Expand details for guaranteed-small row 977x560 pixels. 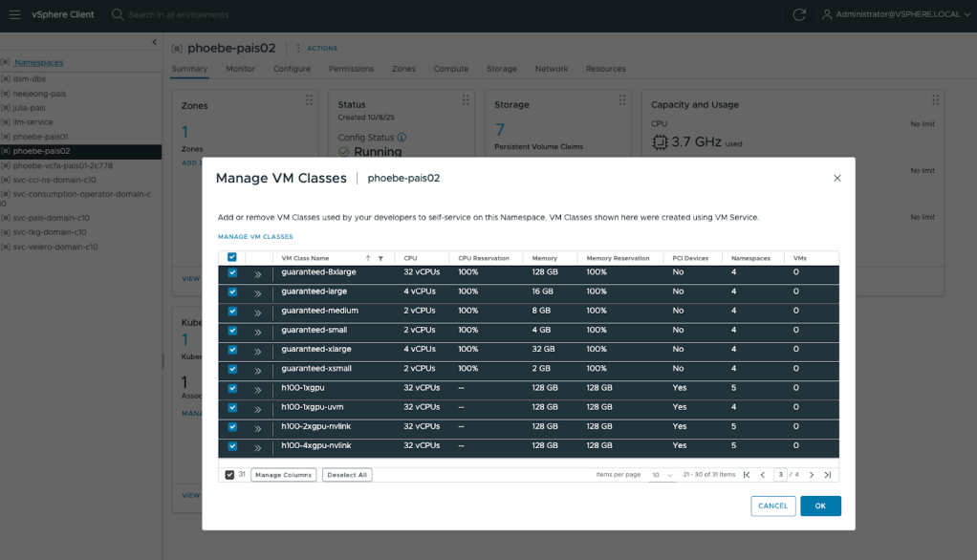coord(257,332)
